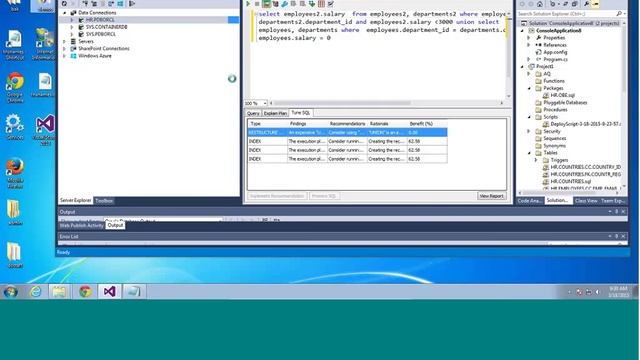Click the checkmark icon in query toolbar
Screen dimensions: 640x360
pyautogui.click(x=331, y=4)
